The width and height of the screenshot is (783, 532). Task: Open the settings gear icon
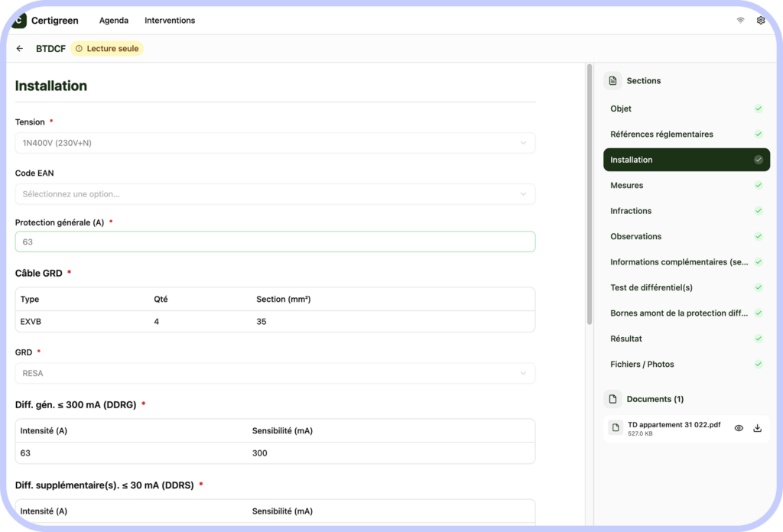[761, 21]
